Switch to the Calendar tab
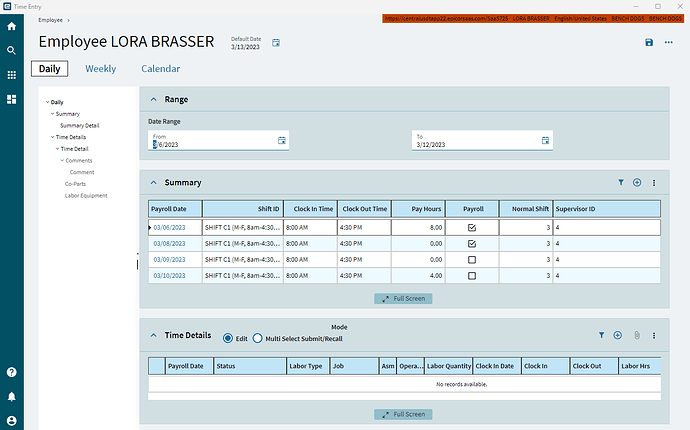This screenshot has width=690, height=430. tap(161, 69)
